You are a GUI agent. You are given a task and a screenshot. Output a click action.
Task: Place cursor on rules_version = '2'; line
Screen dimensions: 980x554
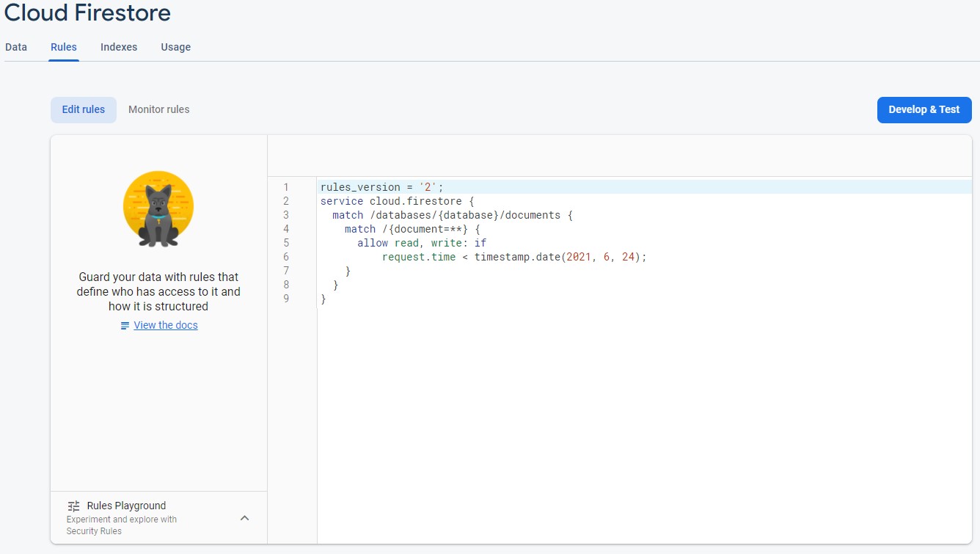pos(645,187)
